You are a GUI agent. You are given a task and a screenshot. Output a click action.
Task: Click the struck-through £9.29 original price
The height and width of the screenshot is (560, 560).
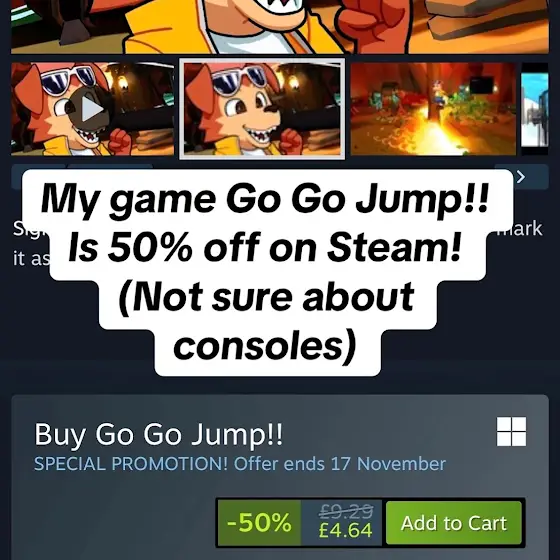pos(346,511)
